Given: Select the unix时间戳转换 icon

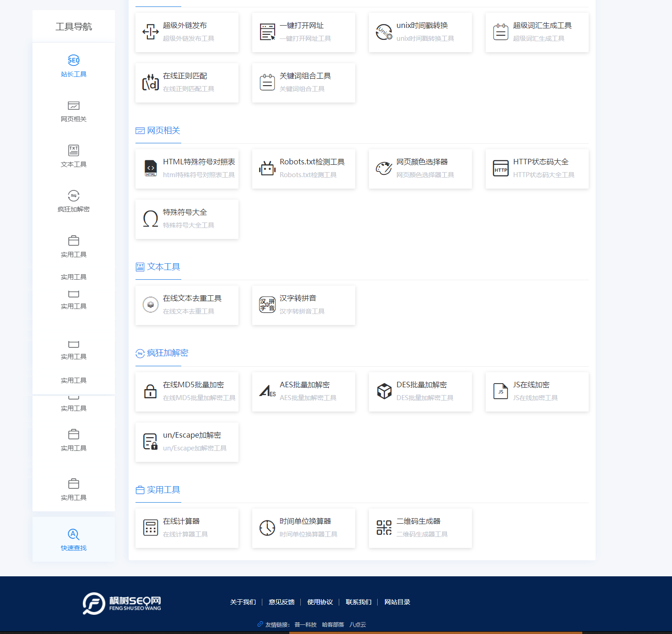Looking at the screenshot, I should click(x=384, y=32).
